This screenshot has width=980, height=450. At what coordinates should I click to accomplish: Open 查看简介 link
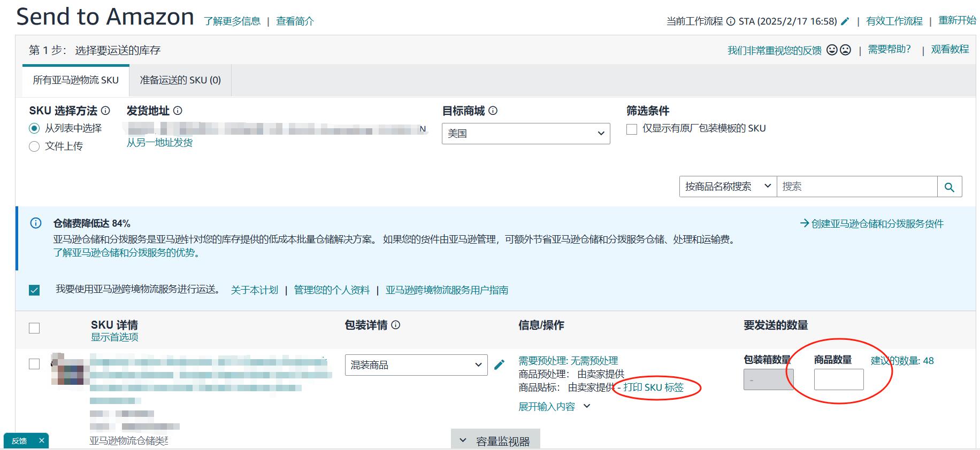click(x=295, y=21)
